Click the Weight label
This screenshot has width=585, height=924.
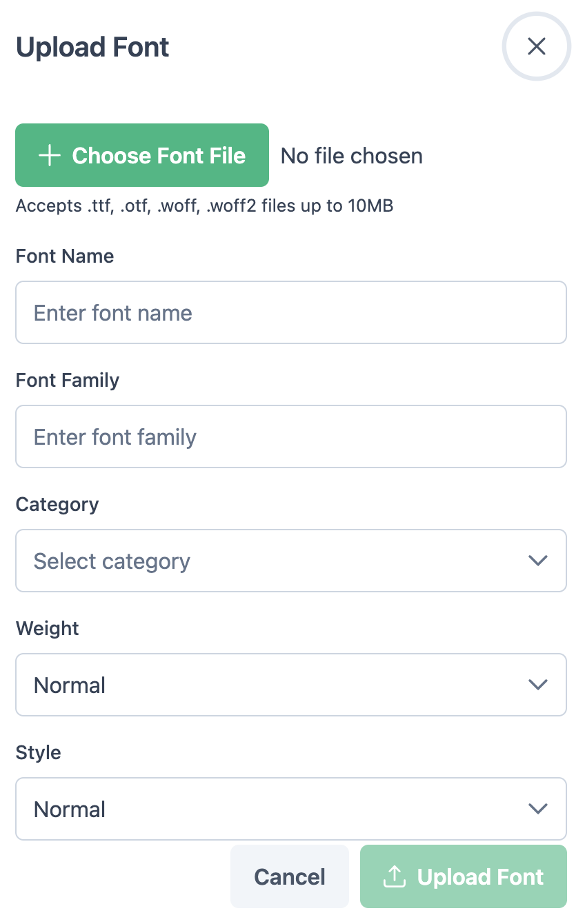(48, 629)
